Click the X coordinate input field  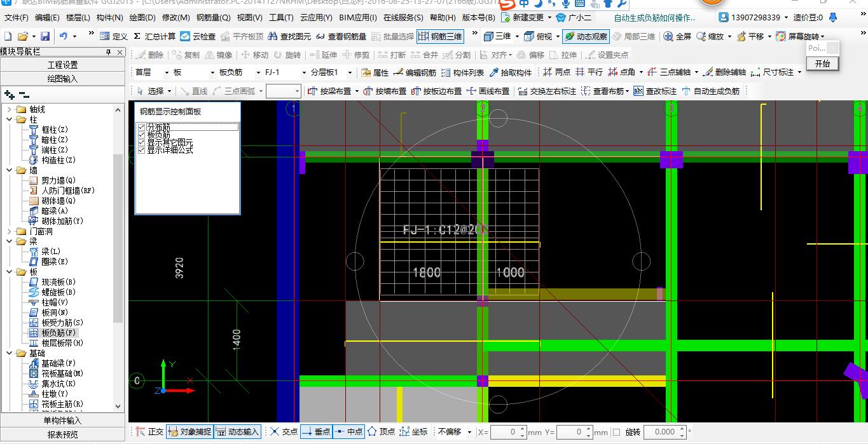(507, 432)
